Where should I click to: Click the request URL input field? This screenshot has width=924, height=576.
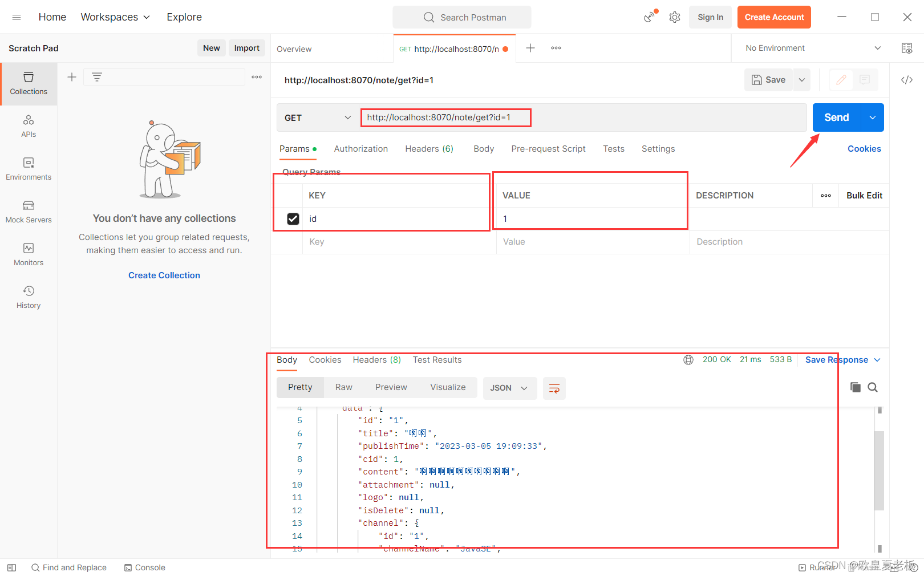(x=582, y=117)
